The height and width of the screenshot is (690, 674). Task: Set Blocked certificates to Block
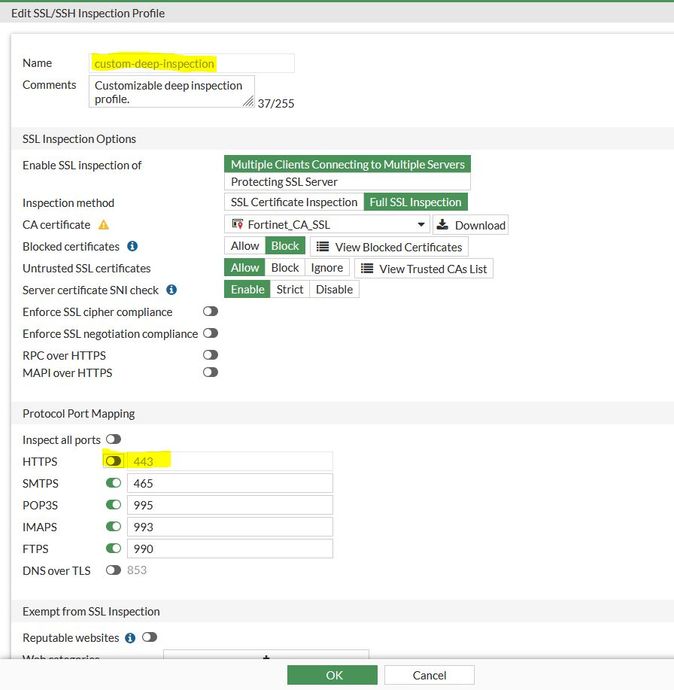point(285,246)
